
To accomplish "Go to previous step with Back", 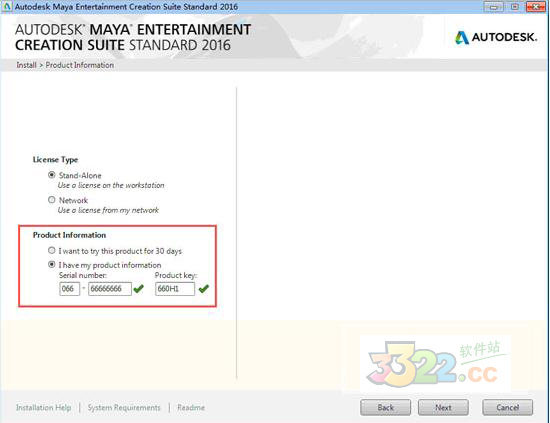I will pyautogui.click(x=385, y=408).
